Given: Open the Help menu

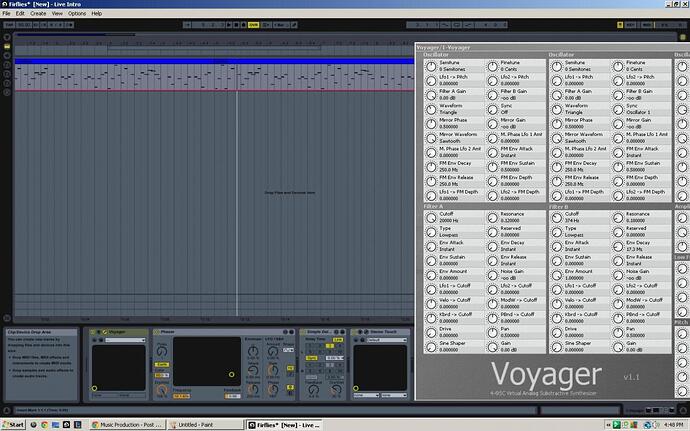Looking at the screenshot, I should point(97,14).
